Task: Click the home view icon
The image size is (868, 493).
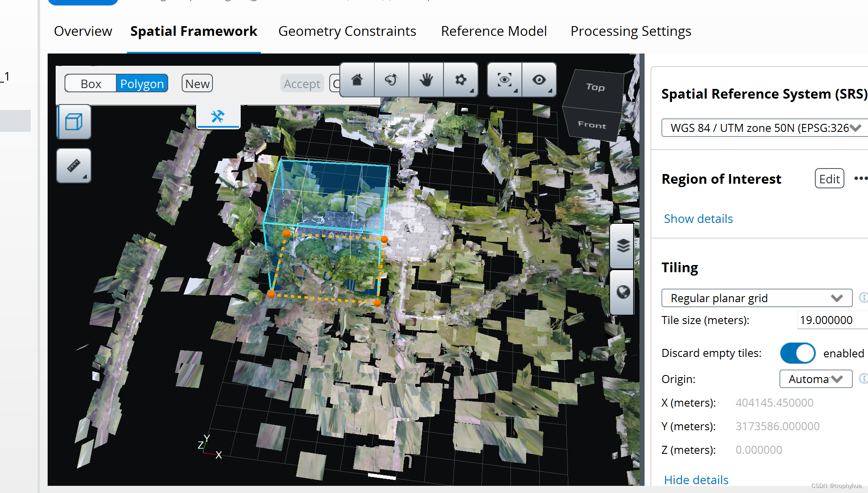Action: pyautogui.click(x=357, y=80)
